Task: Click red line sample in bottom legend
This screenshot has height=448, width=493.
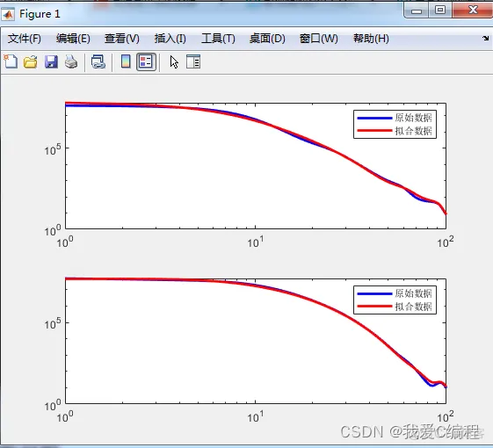Action: point(374,307)
